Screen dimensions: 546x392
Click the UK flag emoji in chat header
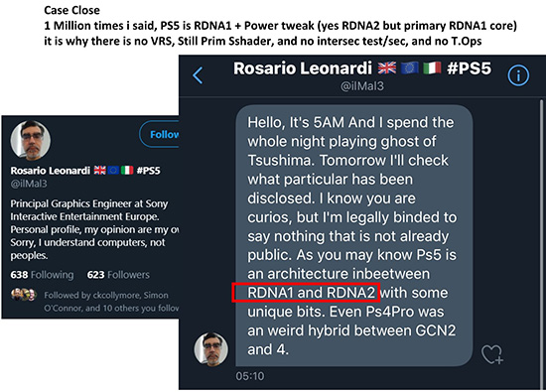coord(387,67)
